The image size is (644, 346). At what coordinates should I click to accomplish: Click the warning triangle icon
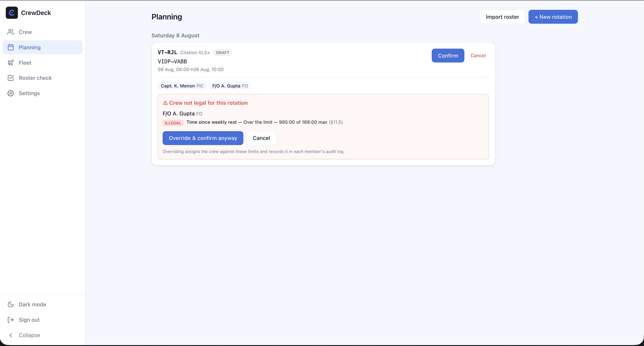(x=165, y=103)
